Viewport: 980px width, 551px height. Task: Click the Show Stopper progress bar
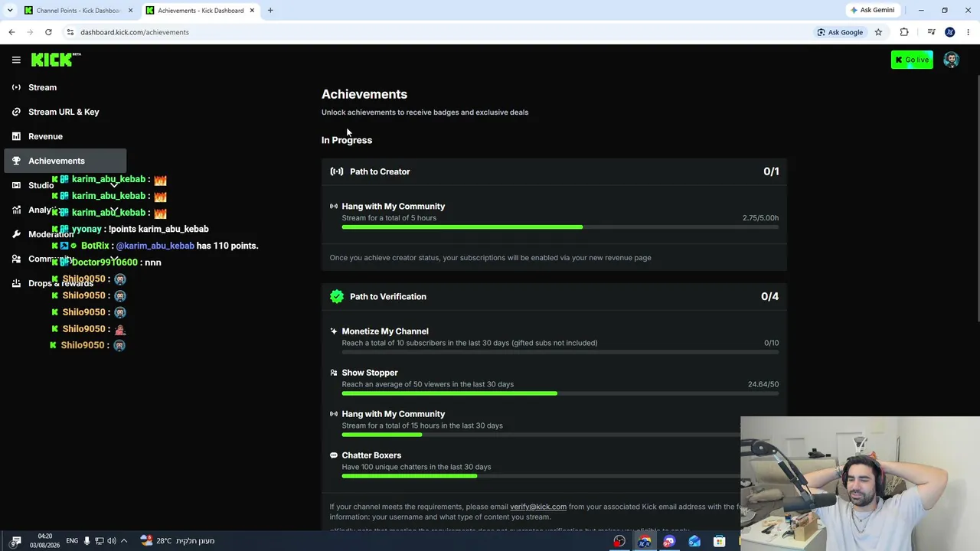pos(560,393)
